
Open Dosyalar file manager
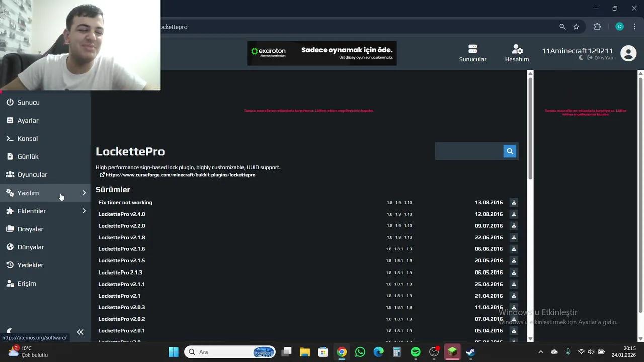(45, 229)
